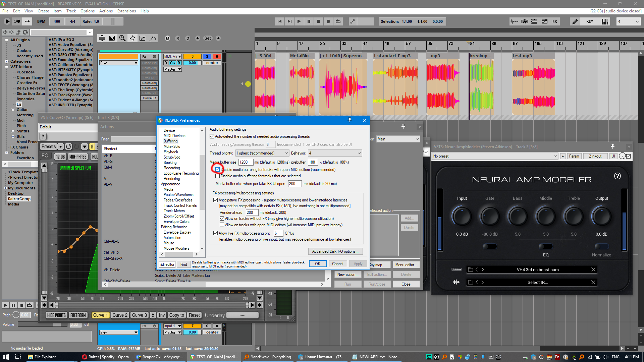Click OK in REAPER Preferences
This screenshot has width=644, height=362.
[x=317, y=264]
